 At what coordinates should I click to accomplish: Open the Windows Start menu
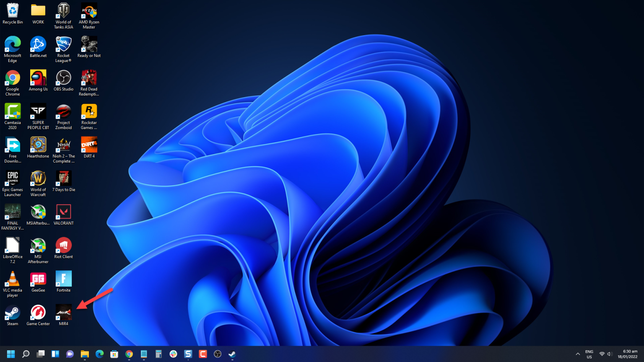[11, 354]
